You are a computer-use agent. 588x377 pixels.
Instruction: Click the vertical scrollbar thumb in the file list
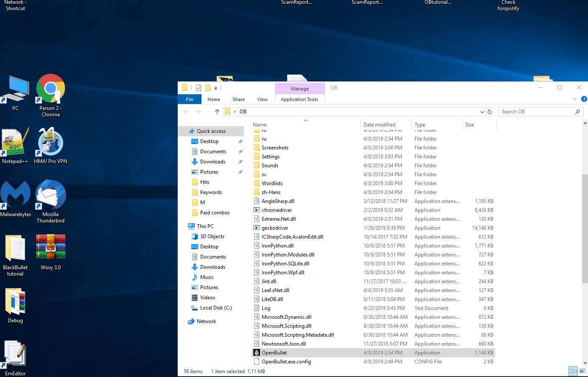(x=585, y=228)
